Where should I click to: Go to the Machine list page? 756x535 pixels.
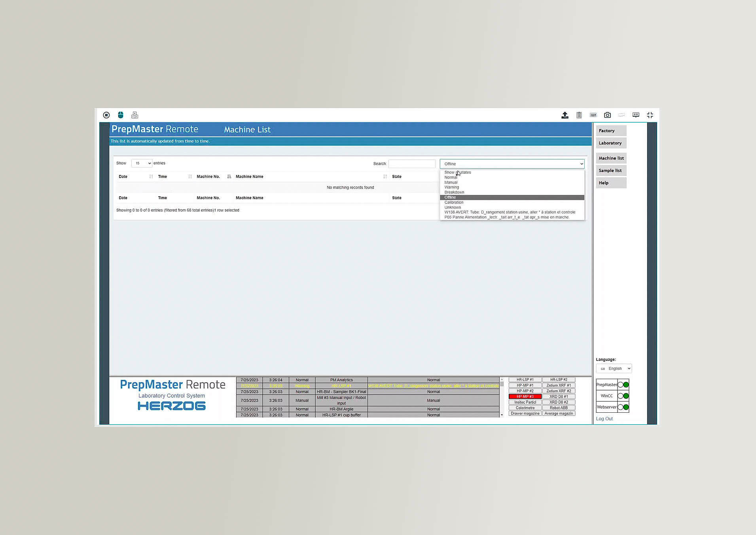(x=611, y=158)
